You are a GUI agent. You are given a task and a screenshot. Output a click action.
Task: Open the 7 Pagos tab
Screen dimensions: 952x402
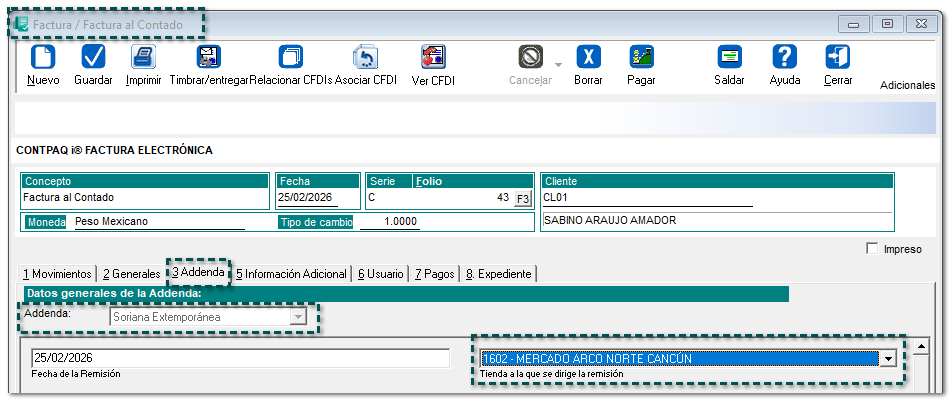[435, 274]
